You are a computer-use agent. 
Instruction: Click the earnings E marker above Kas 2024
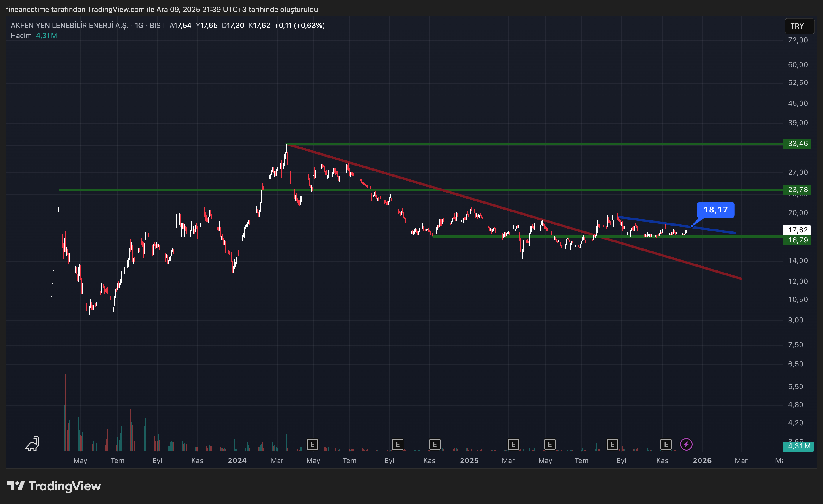pos(435,444)
